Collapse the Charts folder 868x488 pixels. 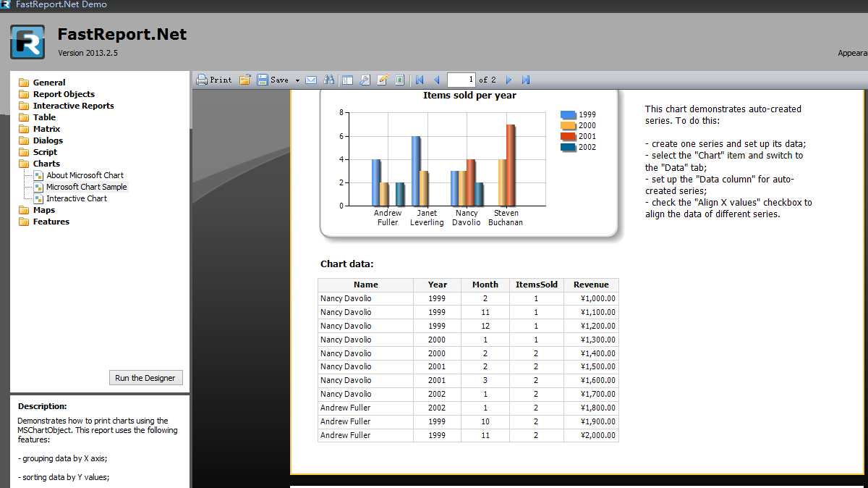[39, 164]
